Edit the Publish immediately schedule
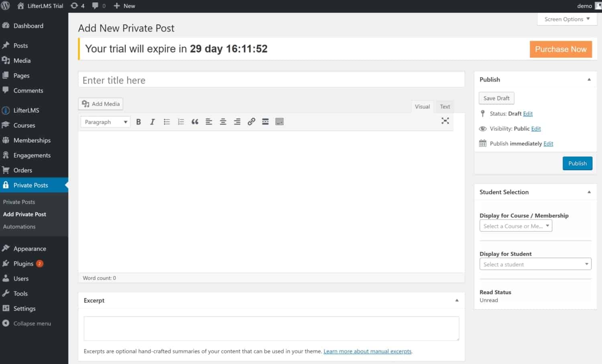Image resolution: width=602 pixels, height=364 pixels. (548, 144)
